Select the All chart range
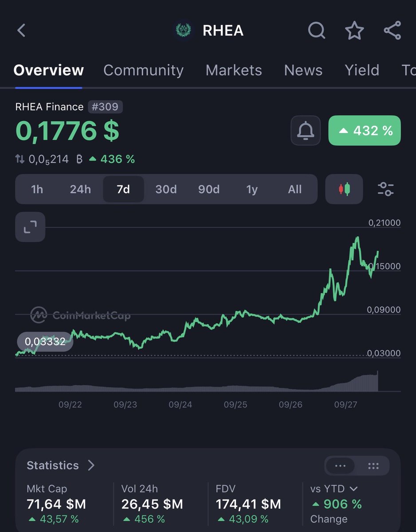 click(294, 189)
